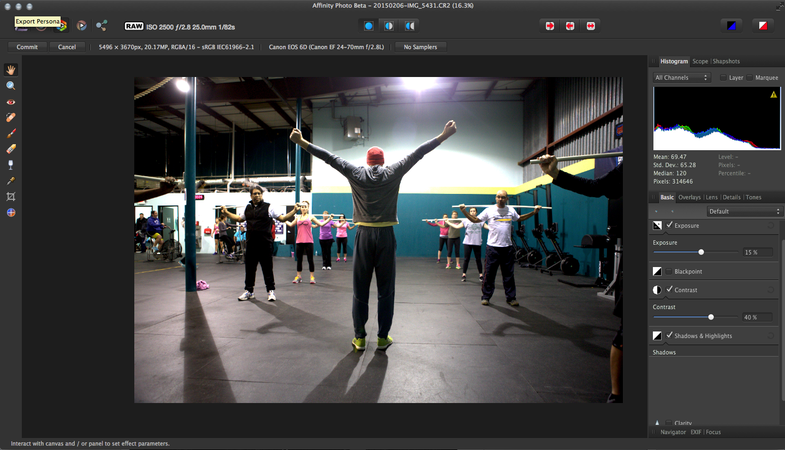Screen dimensions: 785x450
Task: Select the Overlay Erase tool
Action: coord(11,149)
